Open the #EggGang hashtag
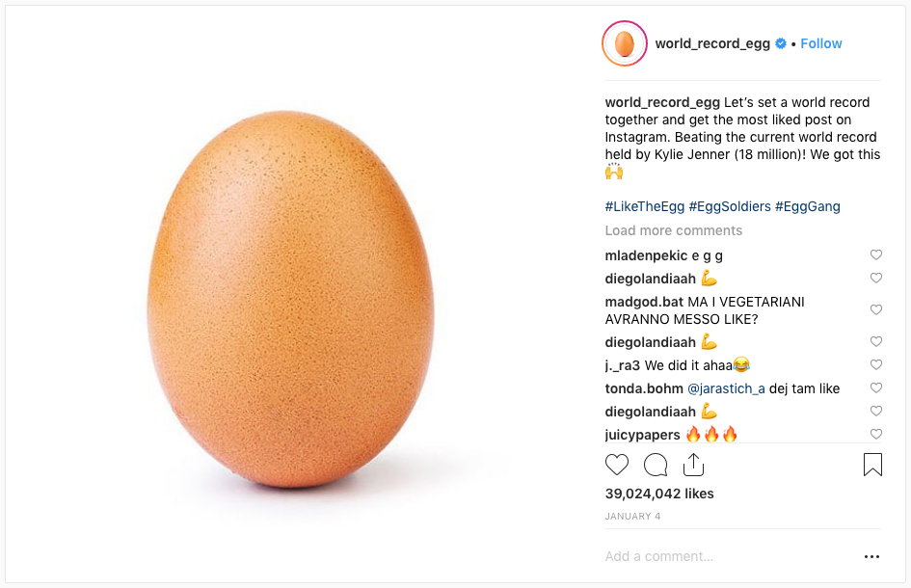The height and width of the screenshot is (588, 911). click(x=808, y=206)
